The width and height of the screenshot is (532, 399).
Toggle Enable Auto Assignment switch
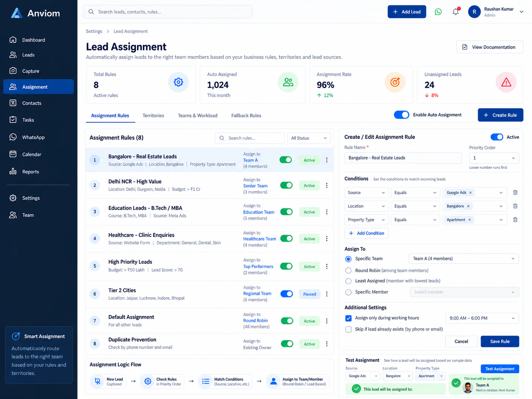[401, 115]
